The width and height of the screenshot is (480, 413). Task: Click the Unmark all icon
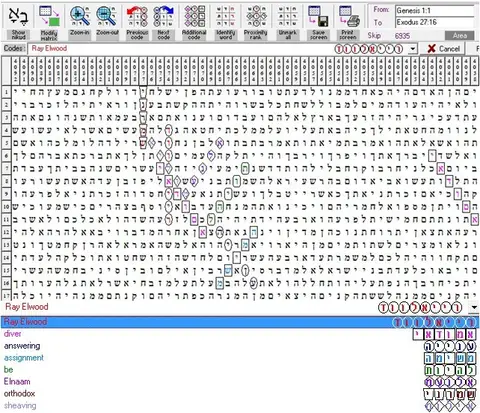tap(288, 22)
